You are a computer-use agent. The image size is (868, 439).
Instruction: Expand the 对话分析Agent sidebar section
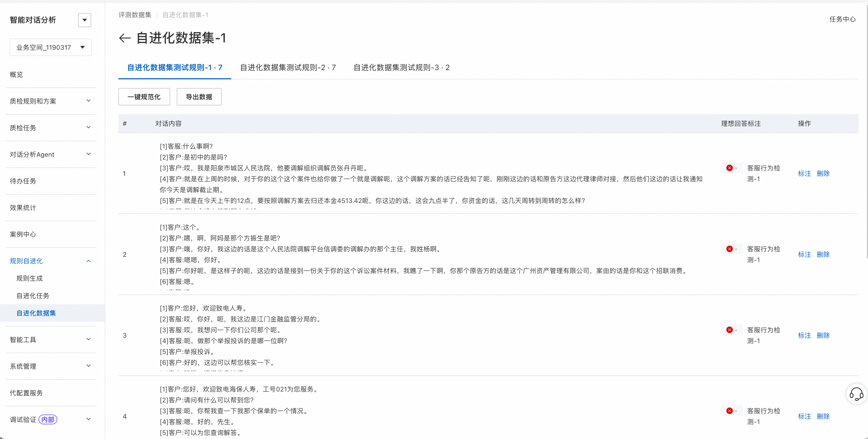tap(50, 154)
